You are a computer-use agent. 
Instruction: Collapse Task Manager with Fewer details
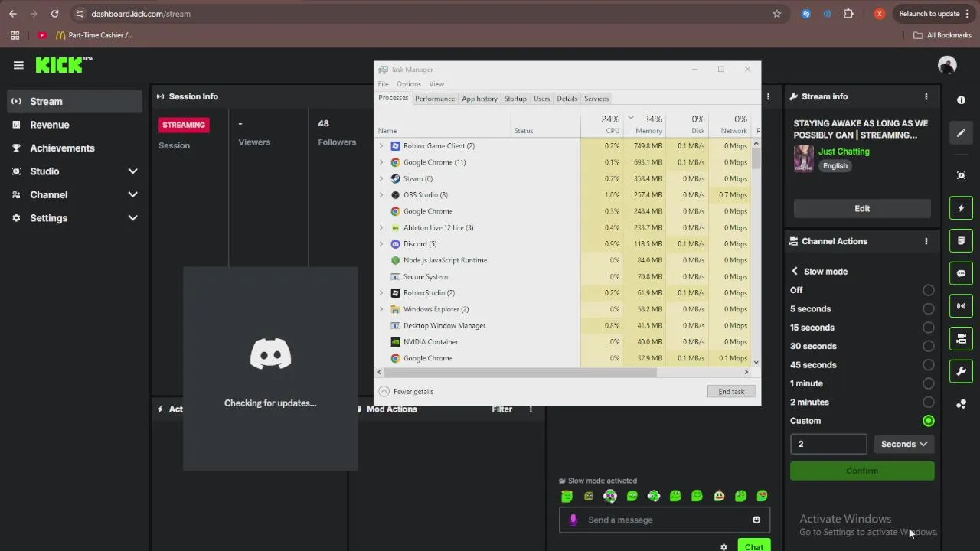(406, 392)
